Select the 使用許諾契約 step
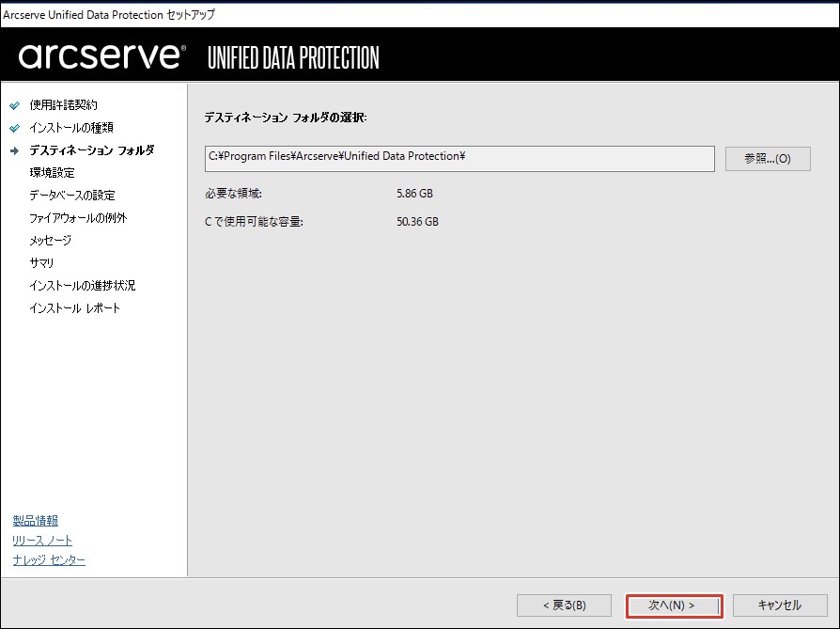Screen dimensions: 840x629 tap(63, 105)
